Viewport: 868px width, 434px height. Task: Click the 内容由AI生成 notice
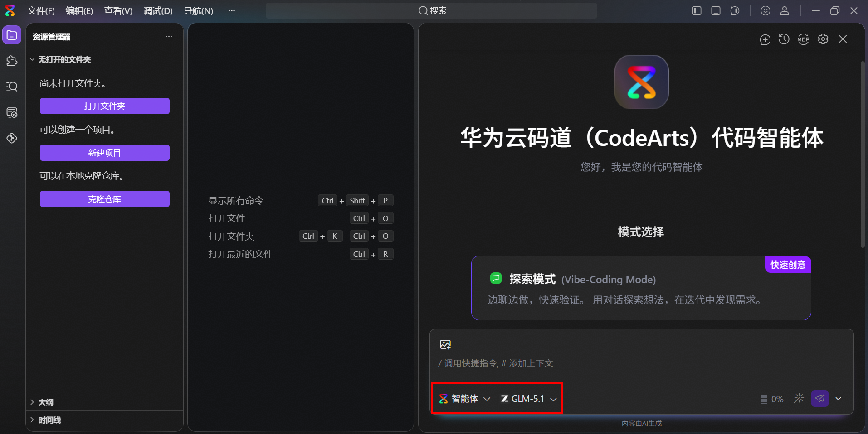point(641,423)
